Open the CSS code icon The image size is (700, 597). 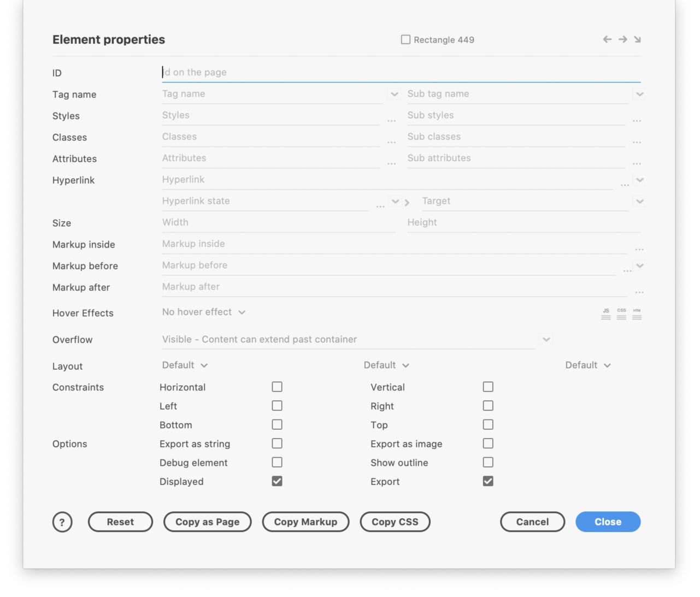click(621, 314)
